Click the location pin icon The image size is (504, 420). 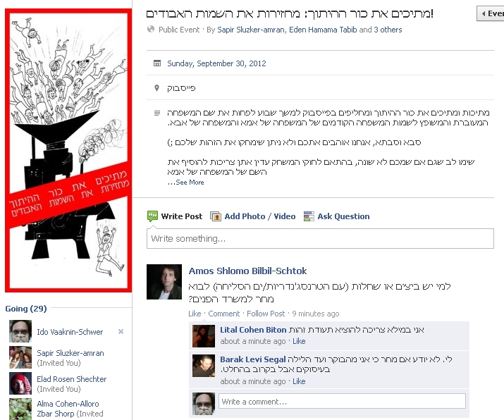157,88
